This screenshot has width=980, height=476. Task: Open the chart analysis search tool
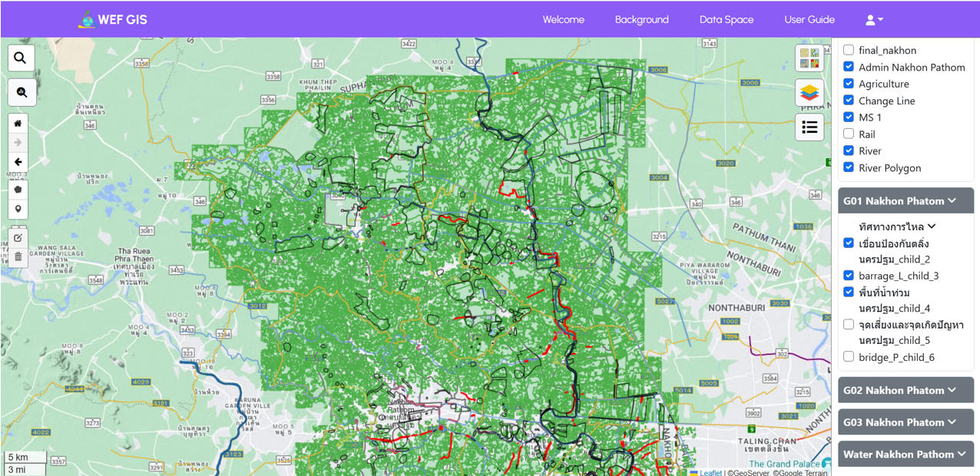(x=22, y=93)
